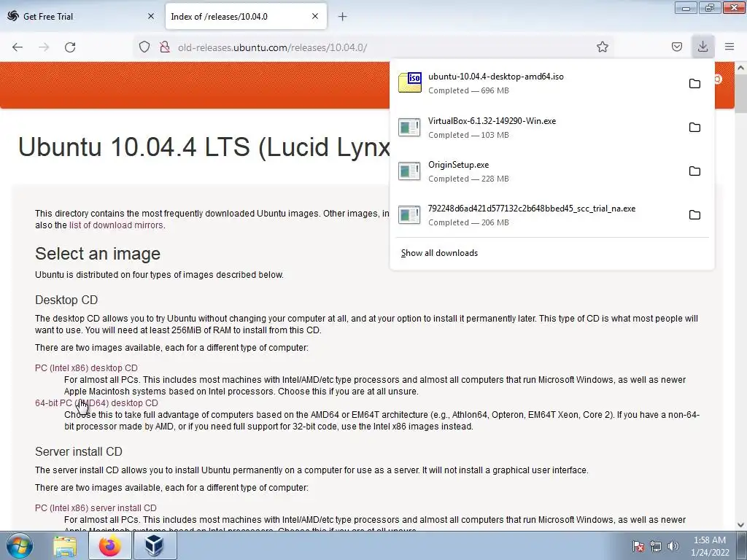The image size is (747, 560).
Task: Click the insecure connection lock icon
Action: point(165,47)
